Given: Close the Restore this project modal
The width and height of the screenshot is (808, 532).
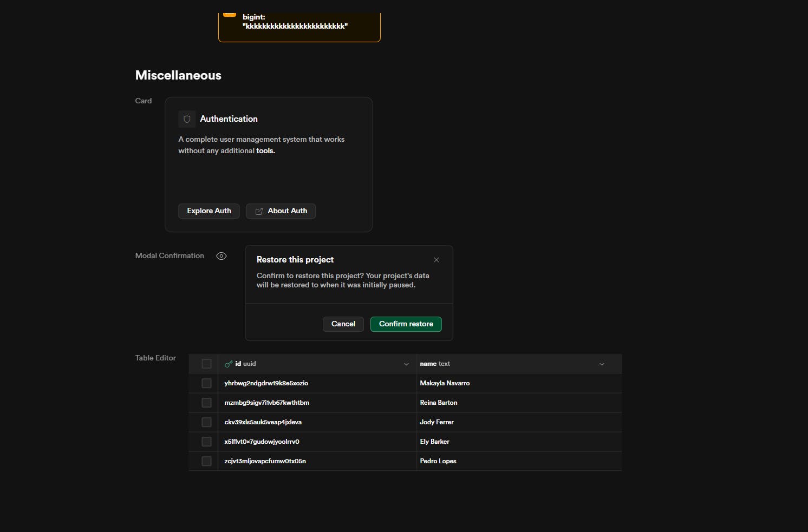Looking at the screenshot, I should [436, 260].
